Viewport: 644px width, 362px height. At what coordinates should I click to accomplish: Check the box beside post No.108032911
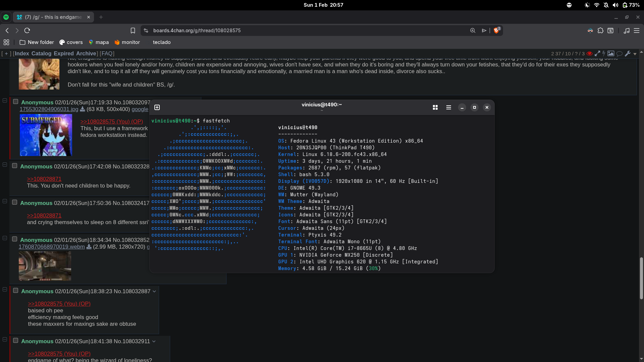[x=16, y=341]
